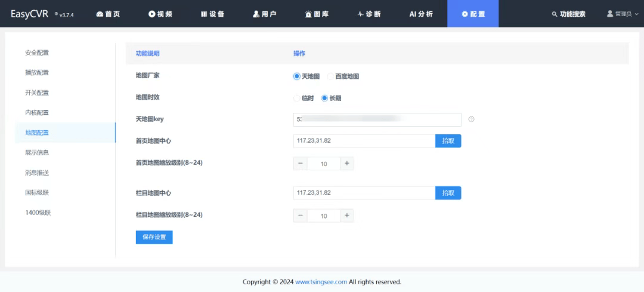Increase the 首页地图缩放级别 zoom value

346,164
